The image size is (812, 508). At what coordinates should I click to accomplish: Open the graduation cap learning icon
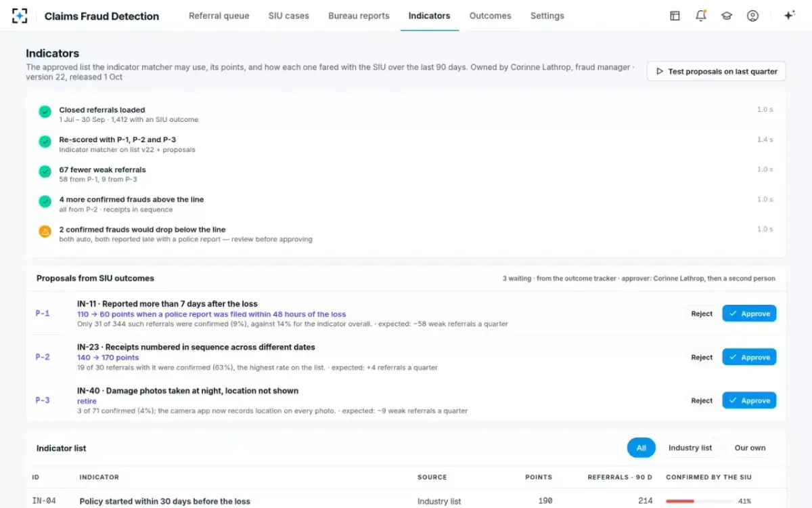click(x=727, y=16)
